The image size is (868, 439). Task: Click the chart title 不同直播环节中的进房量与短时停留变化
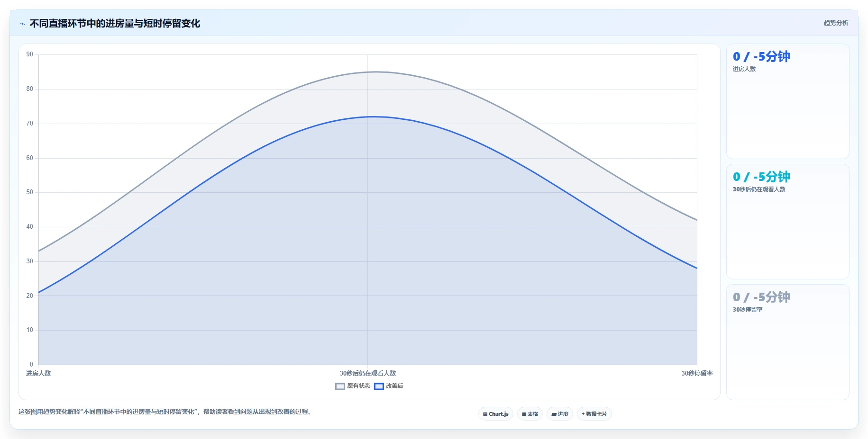pos(115,23)
